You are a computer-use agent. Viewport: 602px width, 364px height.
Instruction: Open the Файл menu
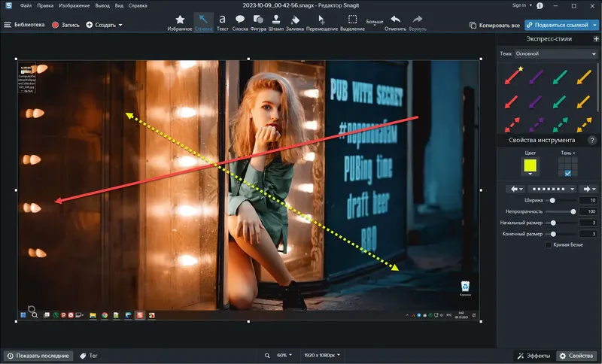pyautogui.click(x=26, y=5)
